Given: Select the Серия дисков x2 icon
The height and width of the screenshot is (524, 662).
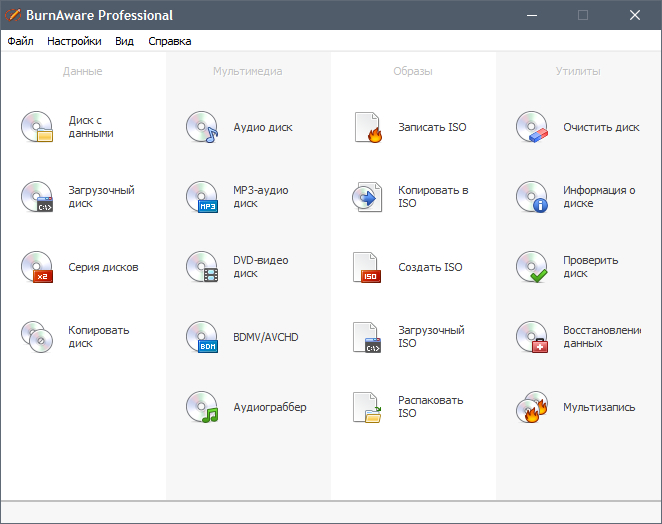Looking at the screenshot, I should (37, 267).
